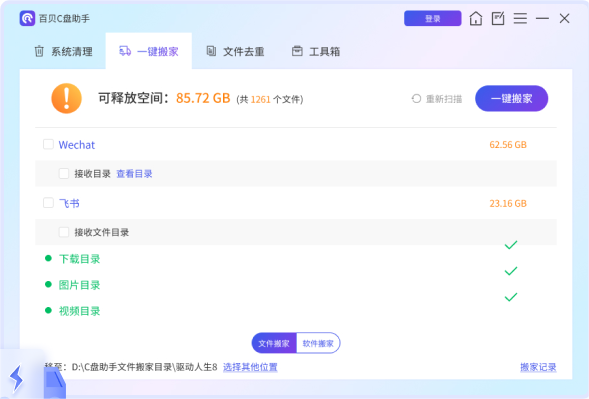Click the green dot next to 视频目录

click(x=48, y=310)
